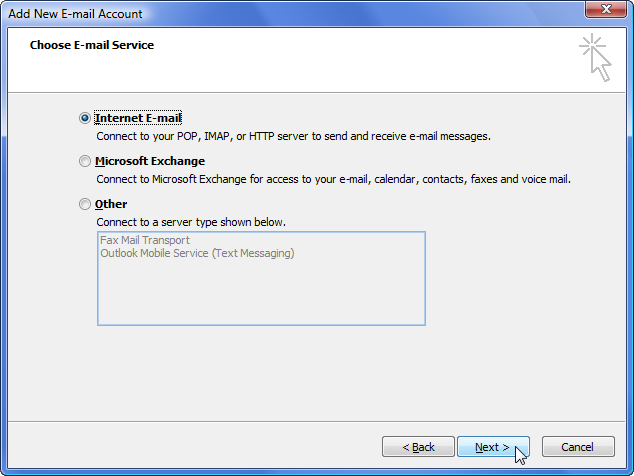This screenshot has height=476, width=634.
Task: Click the bold Internet E-mail label
Action: [x=138, y=118]
